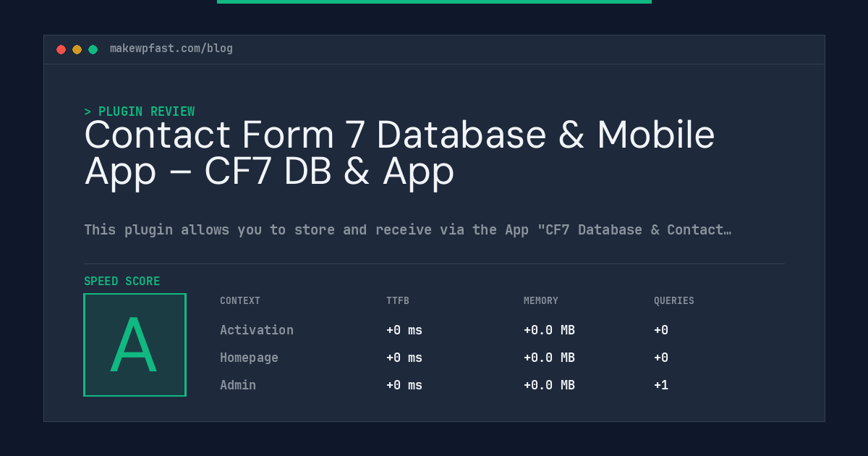Click the Activation memory value +0.0 MB
This screenshot has height=456, width=868.
(549, 330)
